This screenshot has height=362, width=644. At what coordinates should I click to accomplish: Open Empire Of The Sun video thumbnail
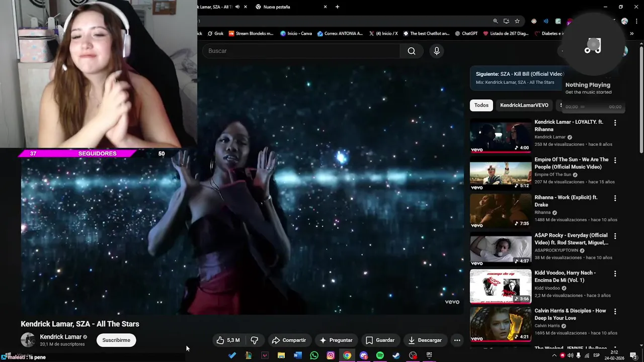tap(501, 173)
